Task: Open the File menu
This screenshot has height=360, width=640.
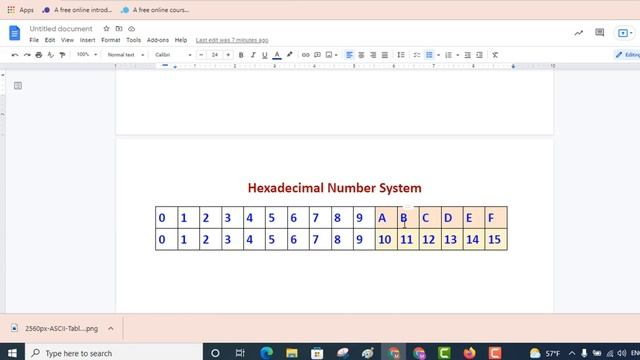Action: pos(34,40)
